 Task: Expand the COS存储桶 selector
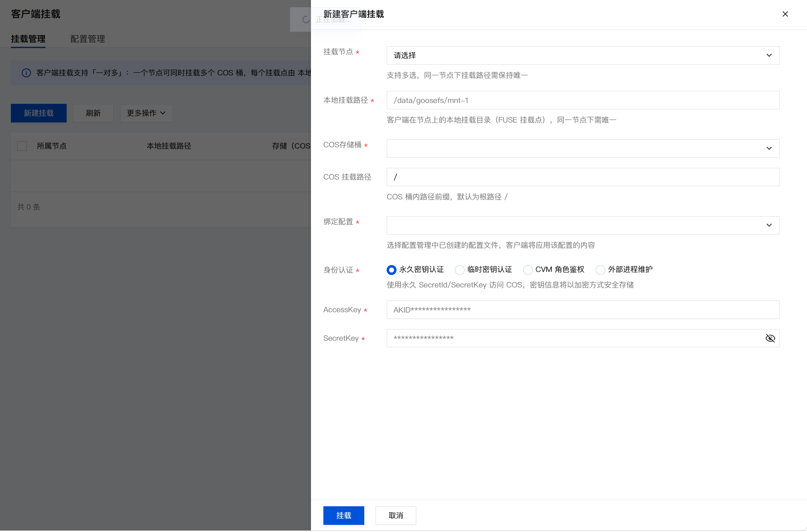[583, 148]
